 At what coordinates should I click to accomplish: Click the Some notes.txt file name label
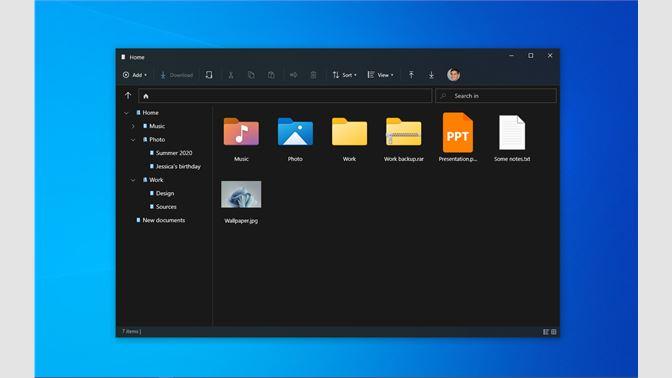click(x=512, y=159)
